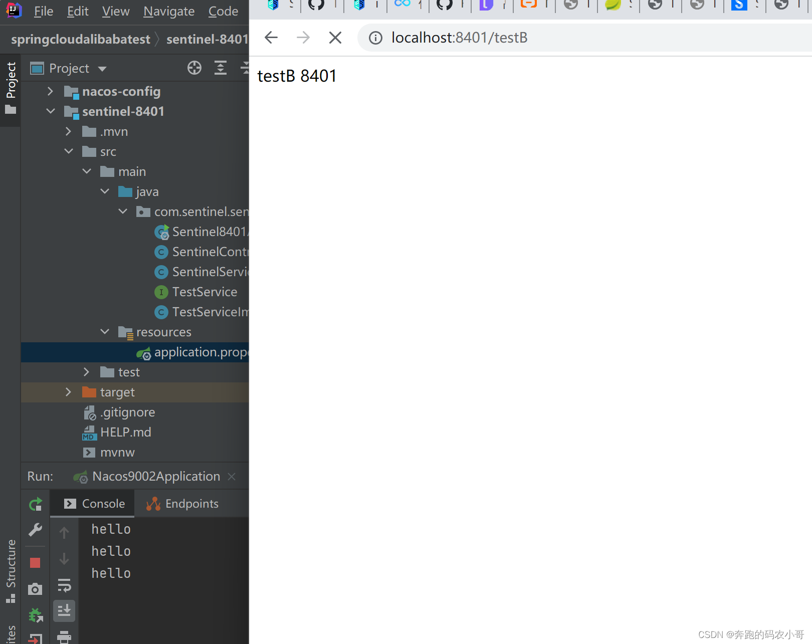Click the wrench settings icon in Run panel
812x644 pixels.
36,530
